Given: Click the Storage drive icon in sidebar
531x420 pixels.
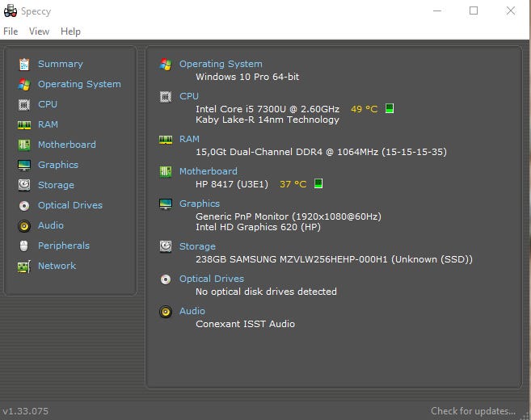Looking at the screenshot, I should click(x=23, y=185).
